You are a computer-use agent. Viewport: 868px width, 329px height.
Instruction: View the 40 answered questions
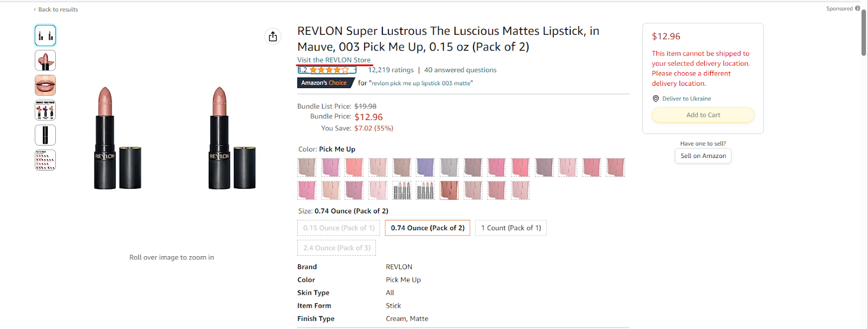(460, 70)
